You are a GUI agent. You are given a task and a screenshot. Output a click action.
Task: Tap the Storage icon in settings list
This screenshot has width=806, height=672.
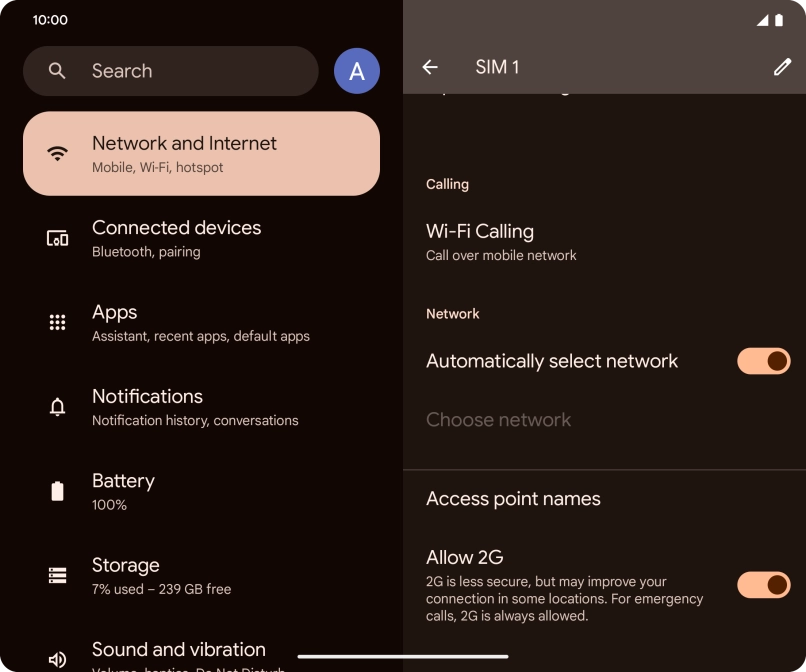[x=58, y=575]
